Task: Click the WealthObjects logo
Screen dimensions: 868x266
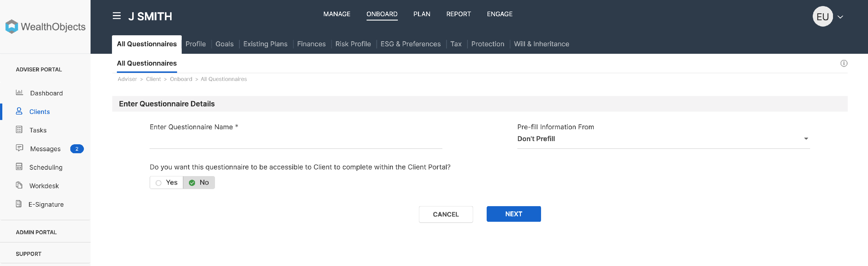Action: [45, 26]
